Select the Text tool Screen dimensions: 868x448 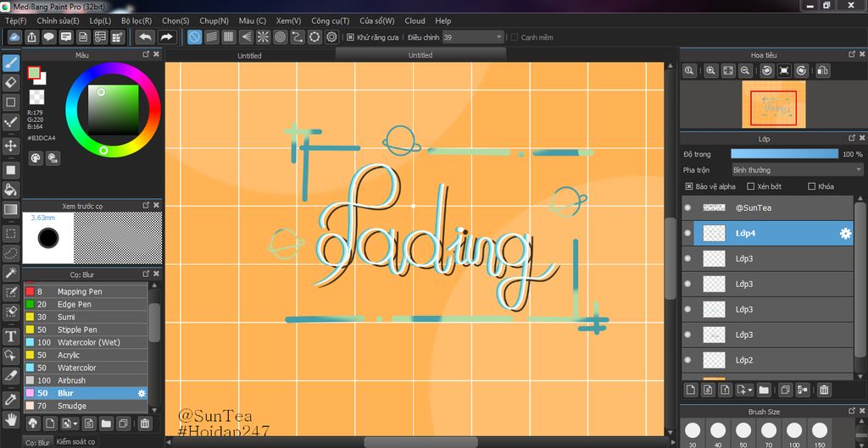point(11,335)
